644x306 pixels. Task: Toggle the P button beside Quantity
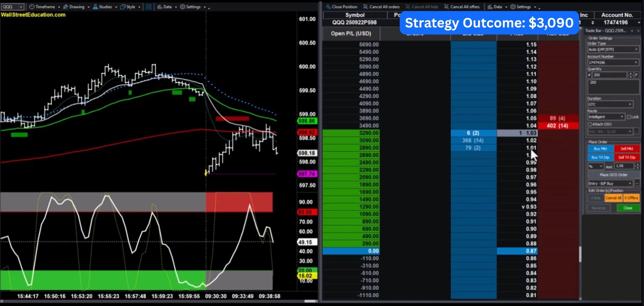tap(637, 75)
